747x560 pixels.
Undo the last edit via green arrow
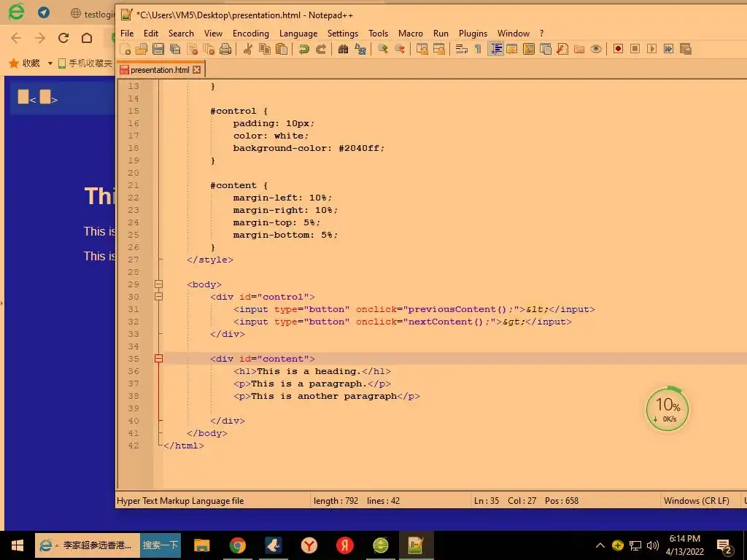pos(303,49)
